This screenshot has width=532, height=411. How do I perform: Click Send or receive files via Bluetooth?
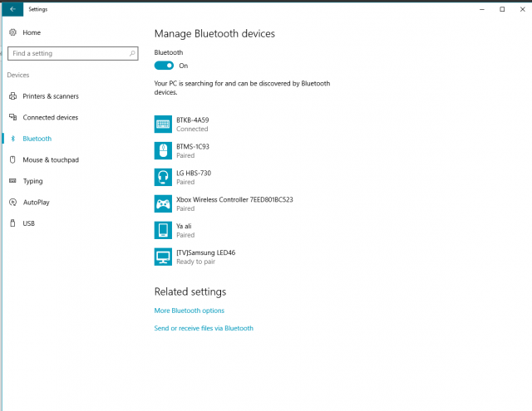[204, 328]
